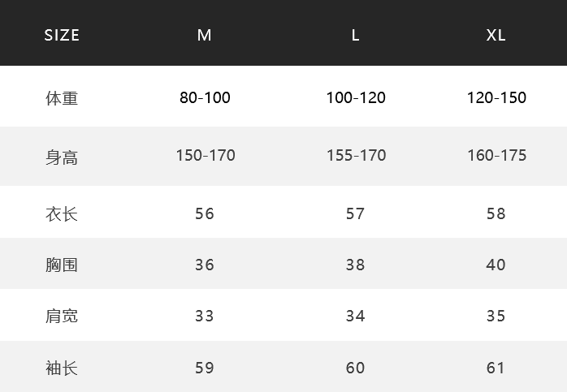
Task: Click the 120-150 weight value
Action: (x=496, y=97)
